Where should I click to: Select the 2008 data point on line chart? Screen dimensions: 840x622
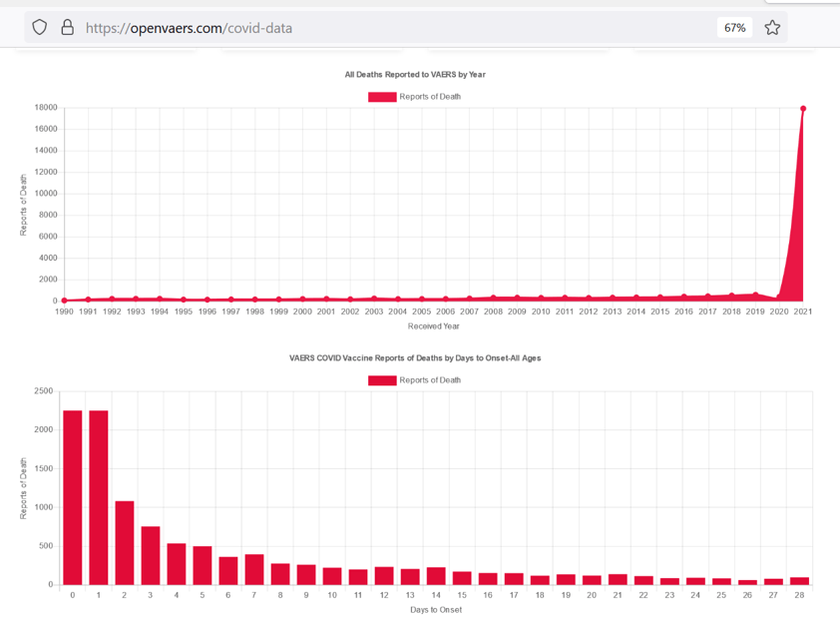pyautogui.click(x=494, y=298)
